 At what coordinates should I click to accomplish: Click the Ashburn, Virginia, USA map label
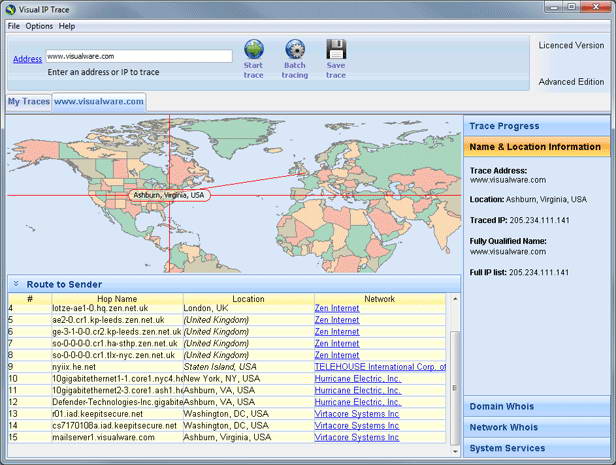coord(167,195)
